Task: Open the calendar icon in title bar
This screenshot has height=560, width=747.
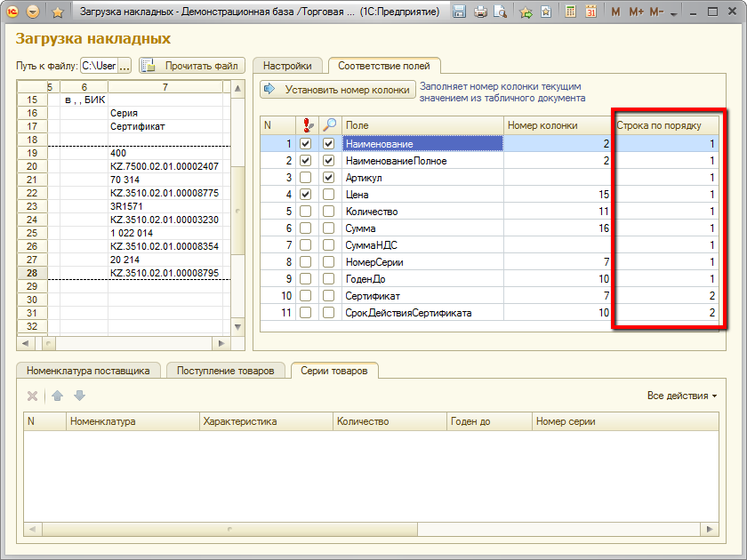Action: click(590, 12)
